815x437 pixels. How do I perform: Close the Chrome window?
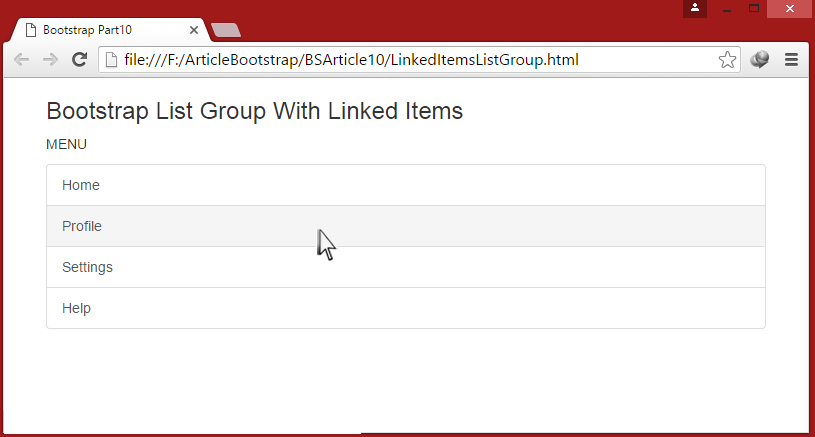click(790, 9)
